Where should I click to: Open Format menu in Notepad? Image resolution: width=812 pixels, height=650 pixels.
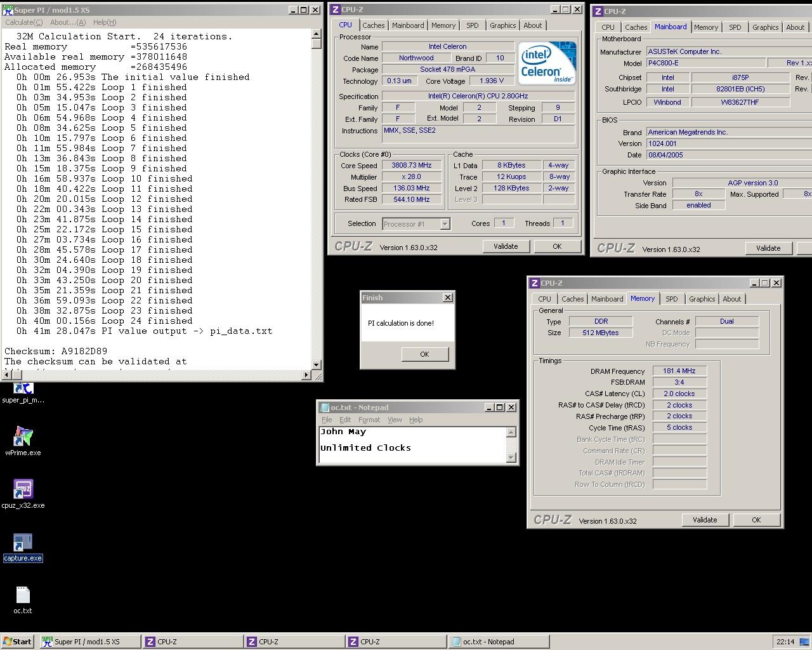pyautogui.click(x=369, y=420)
